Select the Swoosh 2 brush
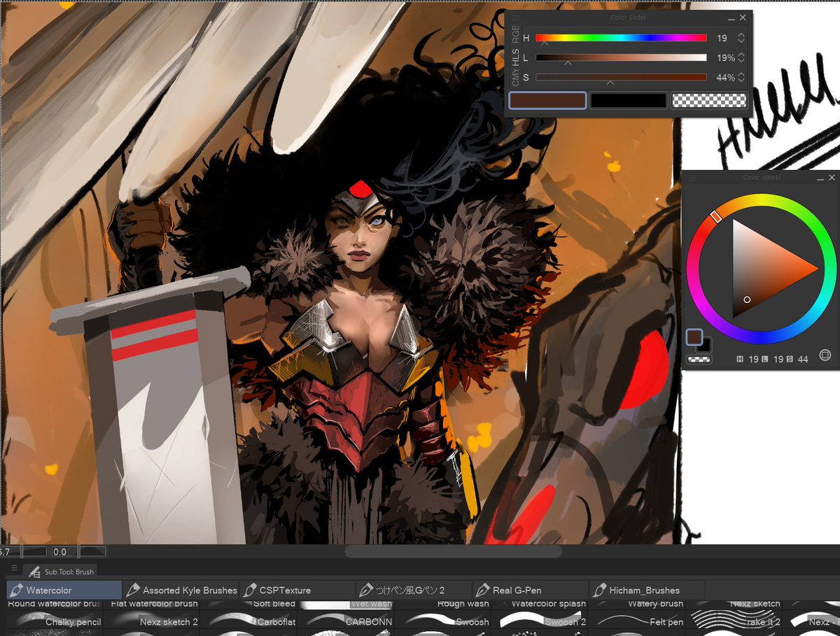840x636 pixels. (540, 620)
